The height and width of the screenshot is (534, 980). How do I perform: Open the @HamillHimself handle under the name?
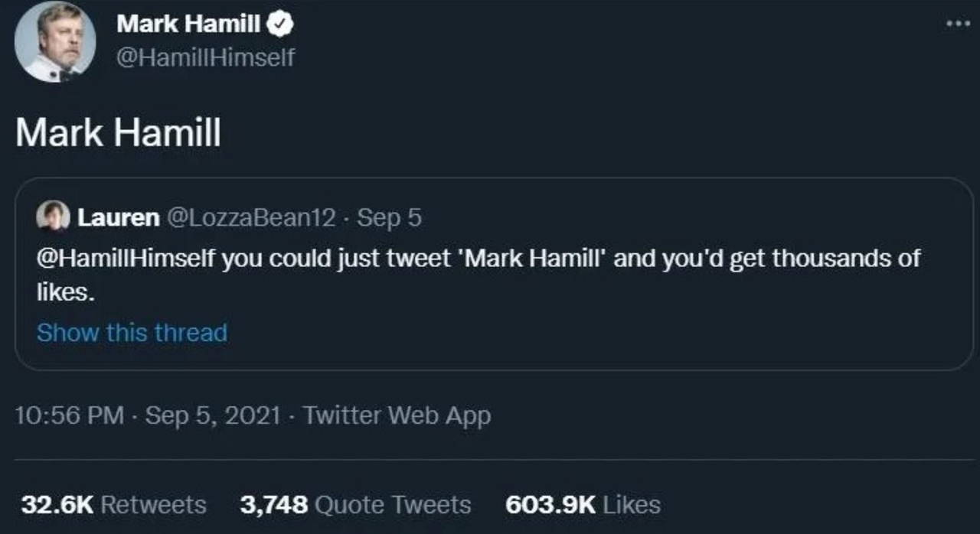(205, 57)
